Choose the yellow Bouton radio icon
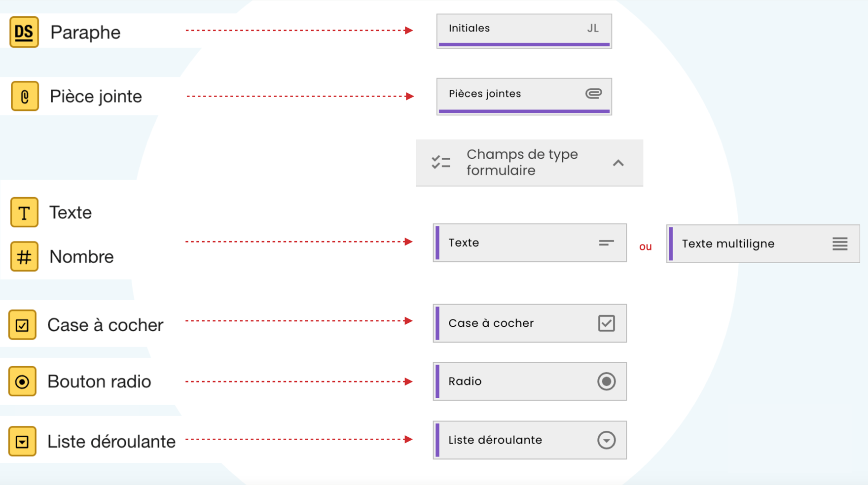 point(22,381)
